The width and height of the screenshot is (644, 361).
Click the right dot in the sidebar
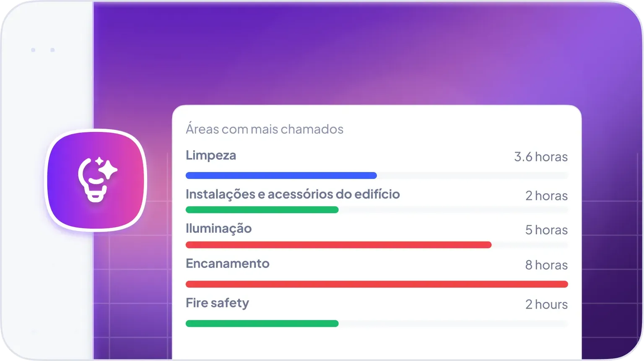point(52,50)
